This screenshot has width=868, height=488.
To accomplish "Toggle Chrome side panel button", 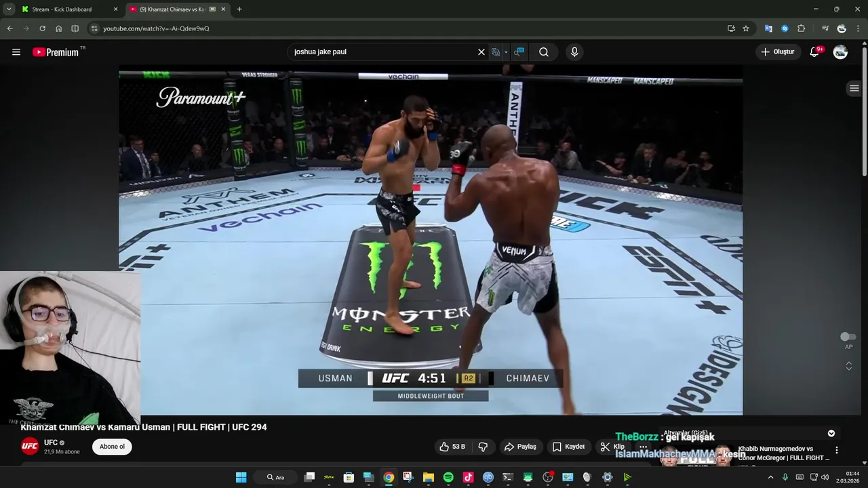I will [x=75, y=28].
